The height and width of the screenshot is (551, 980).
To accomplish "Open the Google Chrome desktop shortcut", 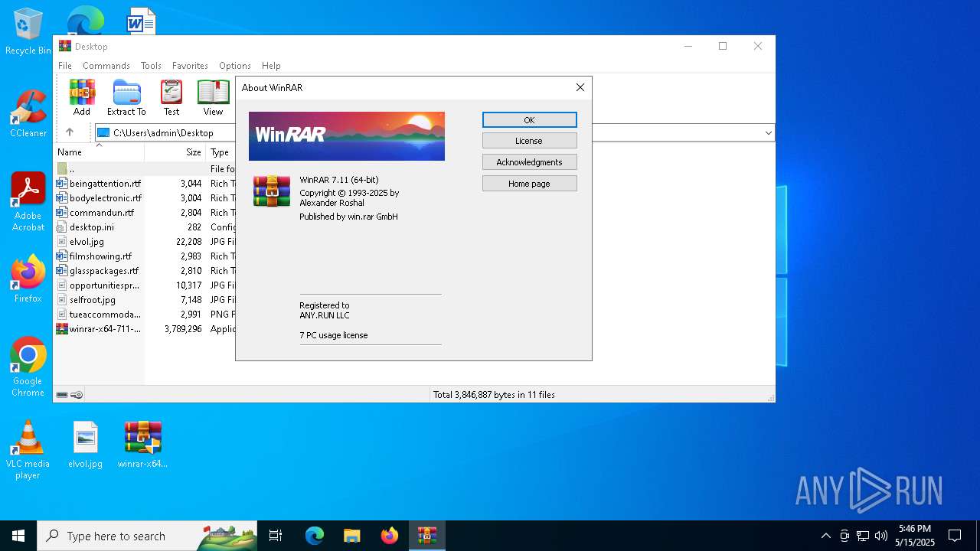I will (28, 367).
